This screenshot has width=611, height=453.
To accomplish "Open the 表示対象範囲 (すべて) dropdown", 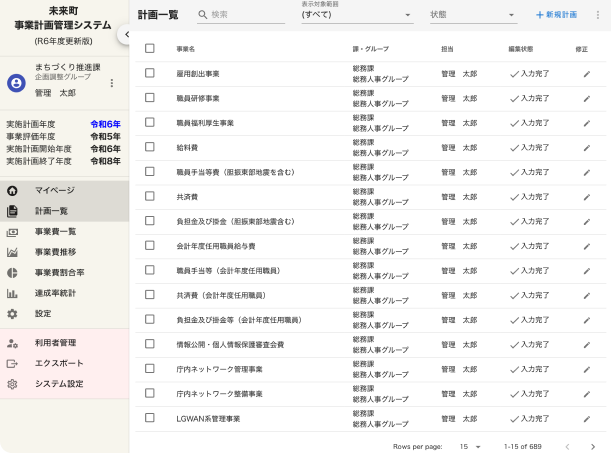I will 357,15.
